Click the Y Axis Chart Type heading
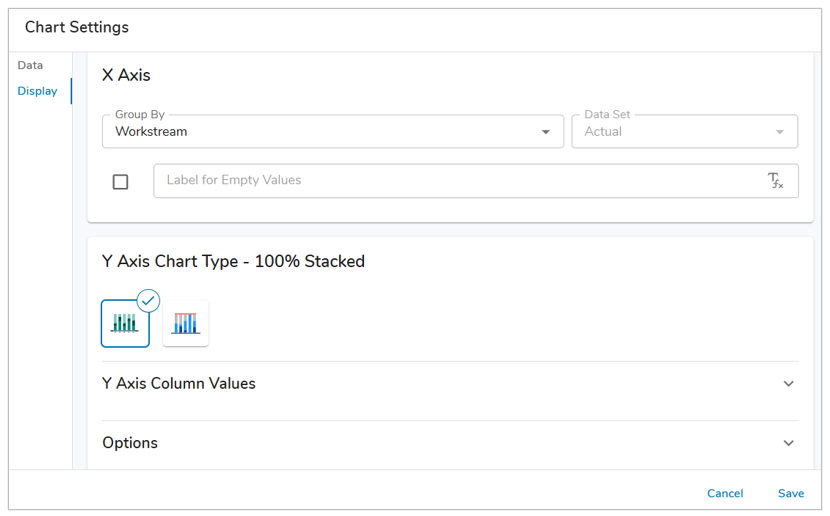This screenshot has height=516, width=830. [233, 262]
